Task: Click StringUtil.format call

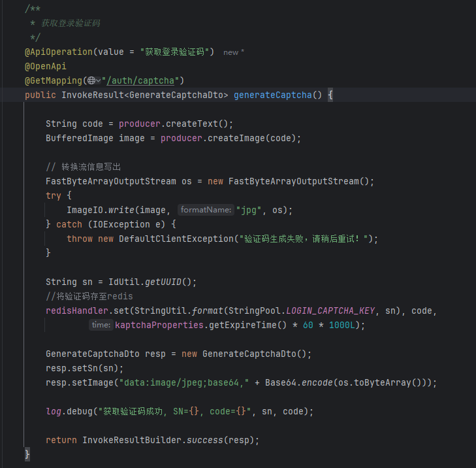Action: point(178,310)
